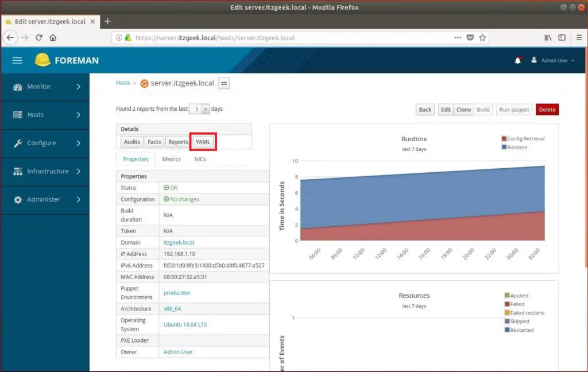
Task: Expand the Infrastructure menu chevron
Action: point(78,172)
